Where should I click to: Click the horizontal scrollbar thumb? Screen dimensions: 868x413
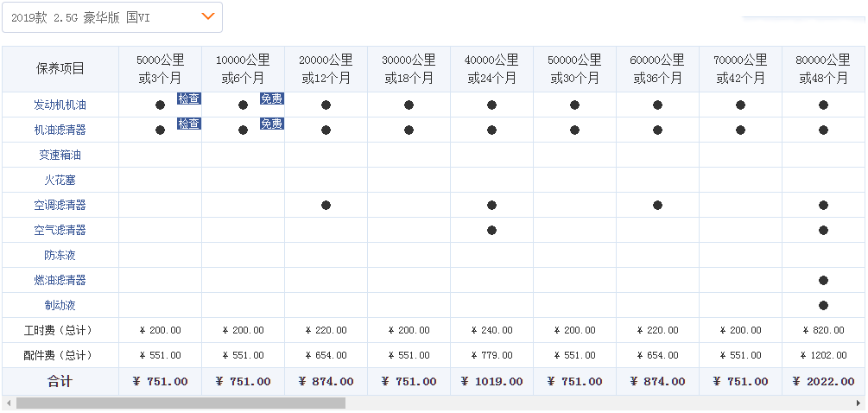(x=180, y=403)
